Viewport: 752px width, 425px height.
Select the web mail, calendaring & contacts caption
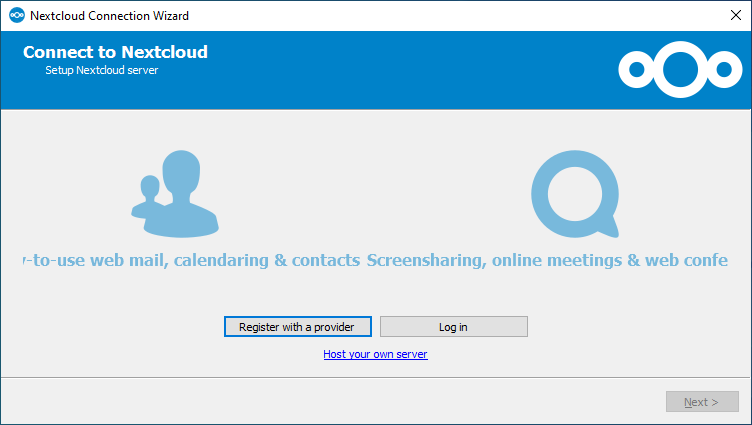pos(192,260)
